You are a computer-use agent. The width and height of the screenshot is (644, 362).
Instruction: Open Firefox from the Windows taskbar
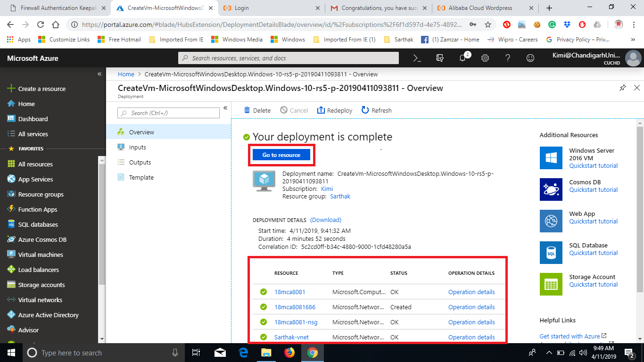pos(289,353)
